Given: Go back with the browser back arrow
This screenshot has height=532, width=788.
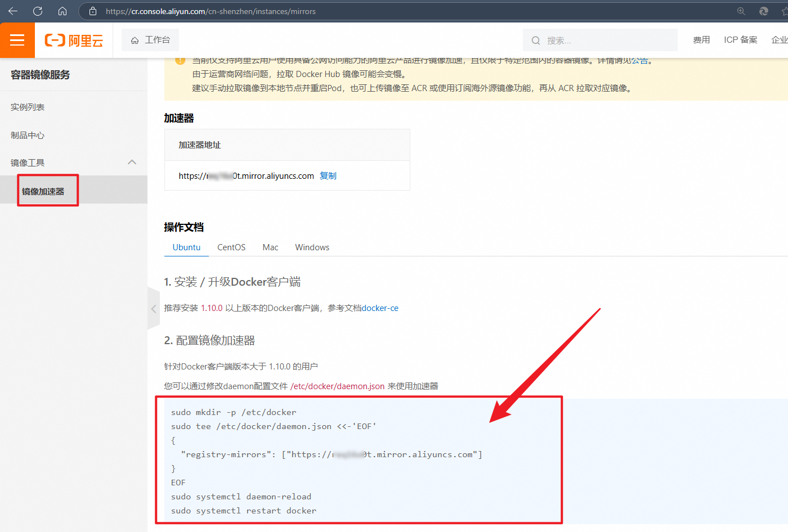Looking at the screenshot, I should (x=13, y=11).
